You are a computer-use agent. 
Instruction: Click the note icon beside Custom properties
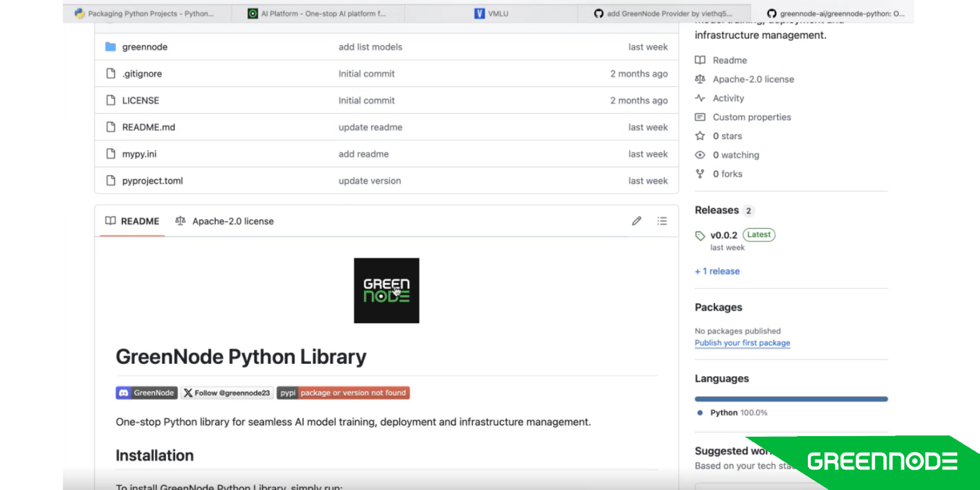700,117
